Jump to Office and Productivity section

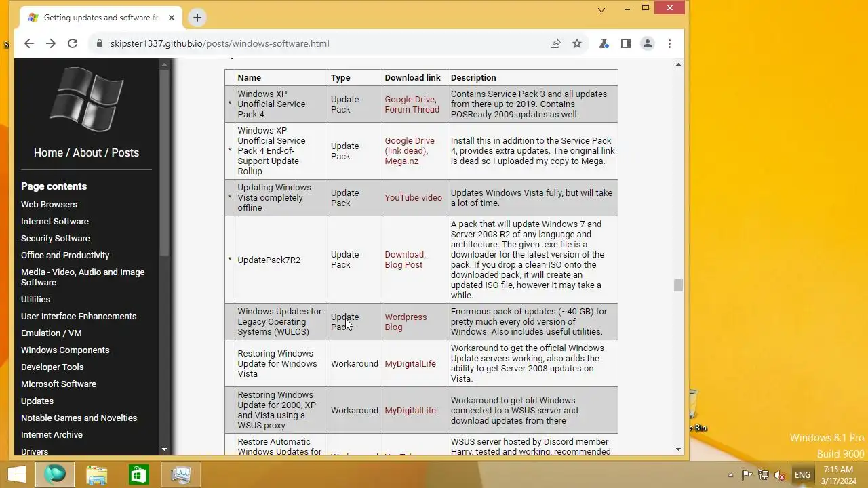pyautogui.click(x=65, y=255)
